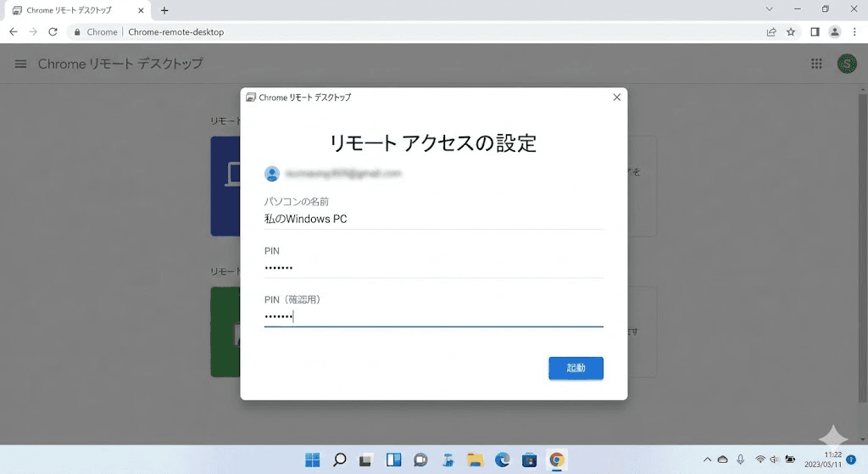The image size is (868, 474).
Task: Select the Chrome リモート デスクトップ tab
Action: point(77,10)
